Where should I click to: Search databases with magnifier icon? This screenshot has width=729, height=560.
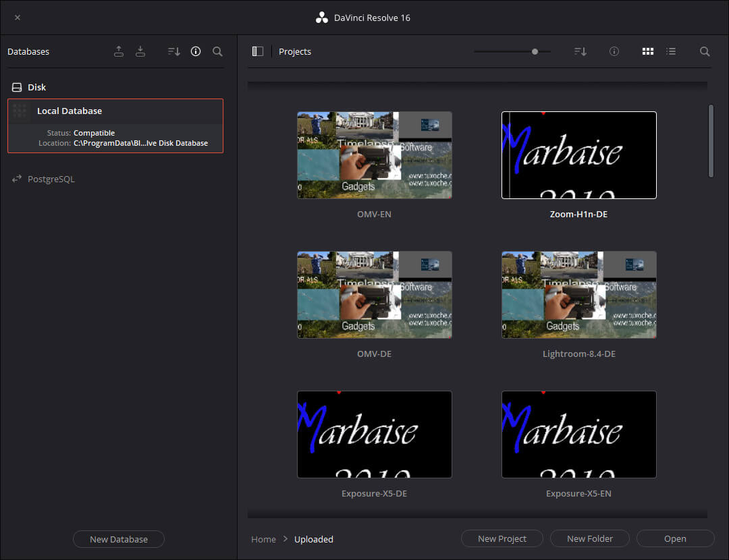217,51
